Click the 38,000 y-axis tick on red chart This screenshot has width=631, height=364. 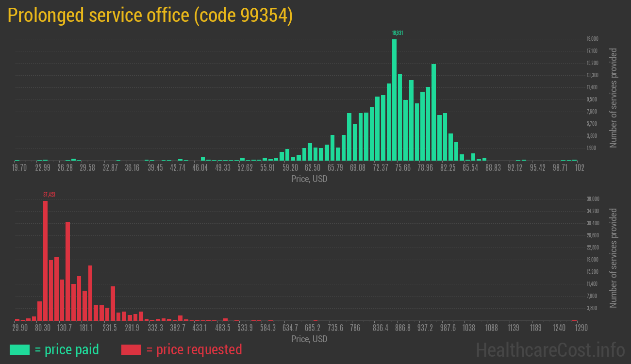pyautogui.click(x=593, y=199)
